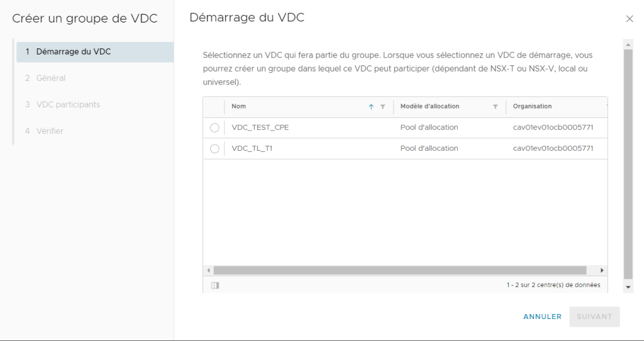Switch to the VDC participants step

click(x=68, y=105)
